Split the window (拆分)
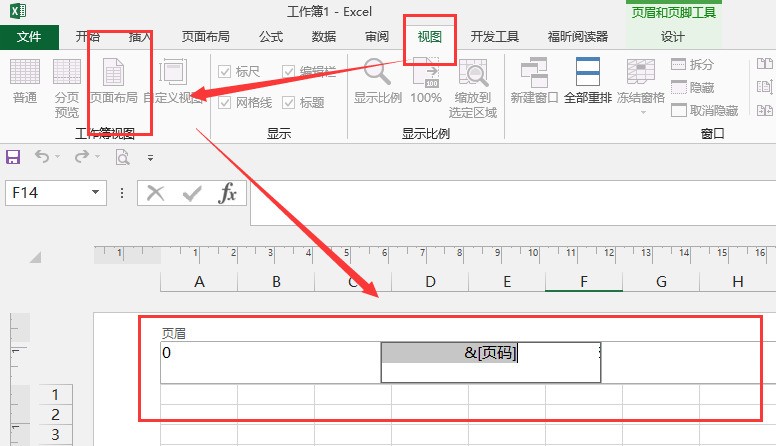The height and width of the screenshot is (446, 776). (693, 64)
